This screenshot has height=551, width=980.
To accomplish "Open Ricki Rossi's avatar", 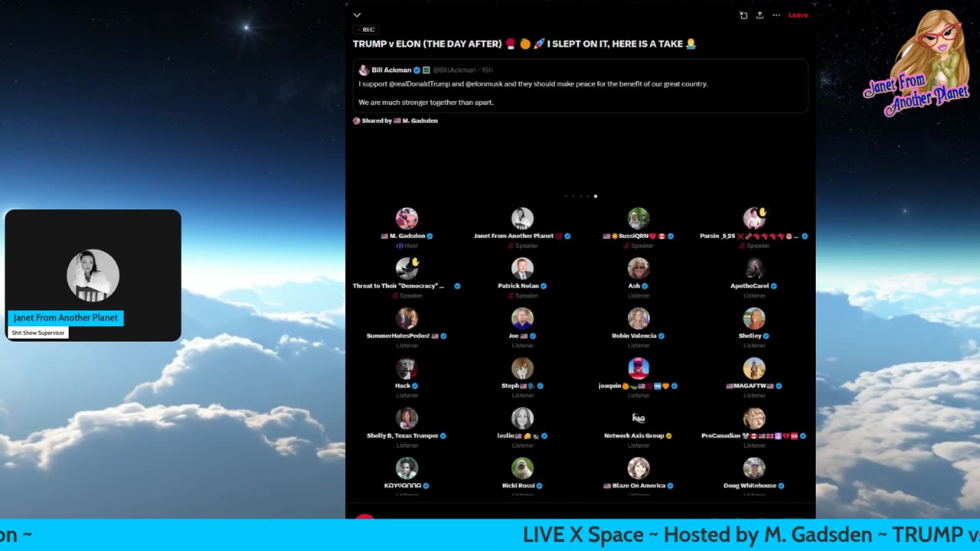I will coord(522,468).
